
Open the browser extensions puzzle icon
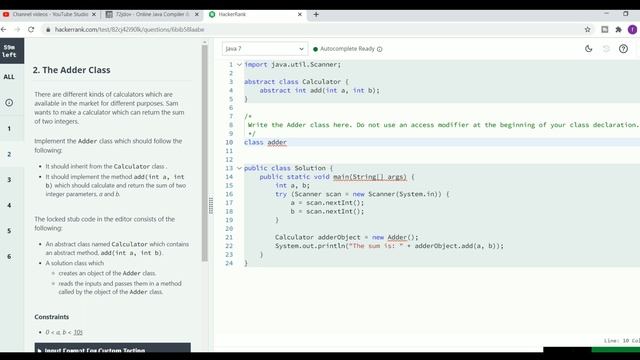[x=618, y=29]
